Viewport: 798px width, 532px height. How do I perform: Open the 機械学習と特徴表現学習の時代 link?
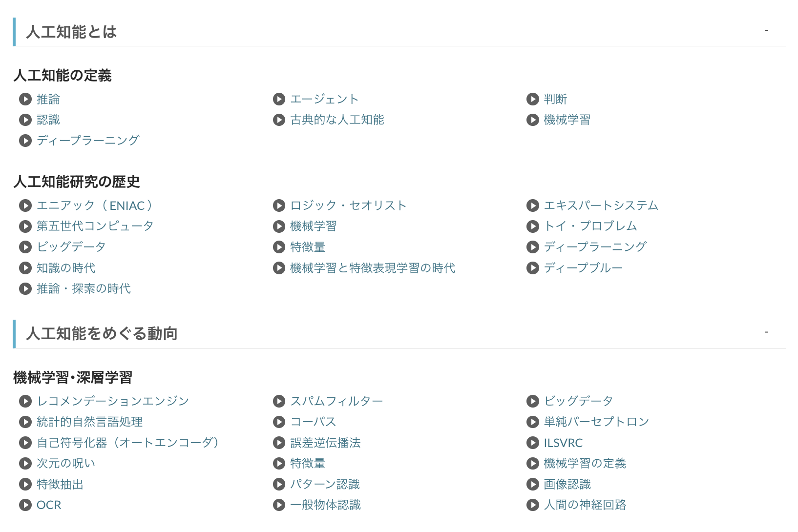pos(373,268)
